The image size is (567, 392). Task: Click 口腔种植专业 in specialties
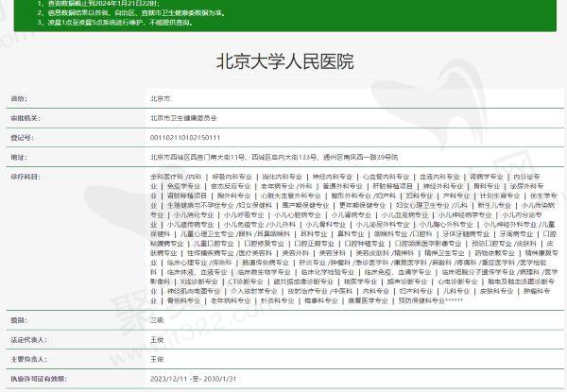click(365, 244)
